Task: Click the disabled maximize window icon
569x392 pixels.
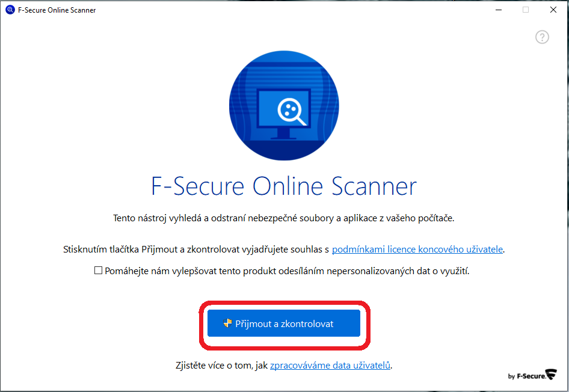Action: click(526, 10)
